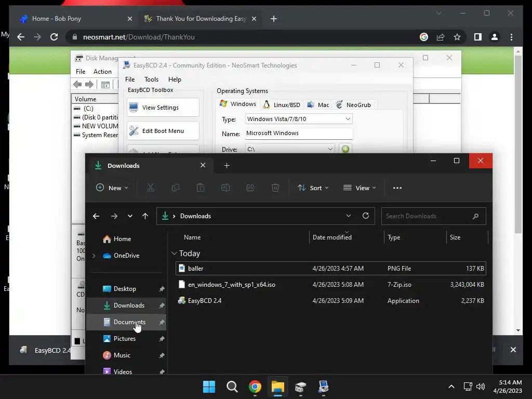Open EasyBCD Tools menu
This screenshot has width=532, height=399.
(151, 79)
